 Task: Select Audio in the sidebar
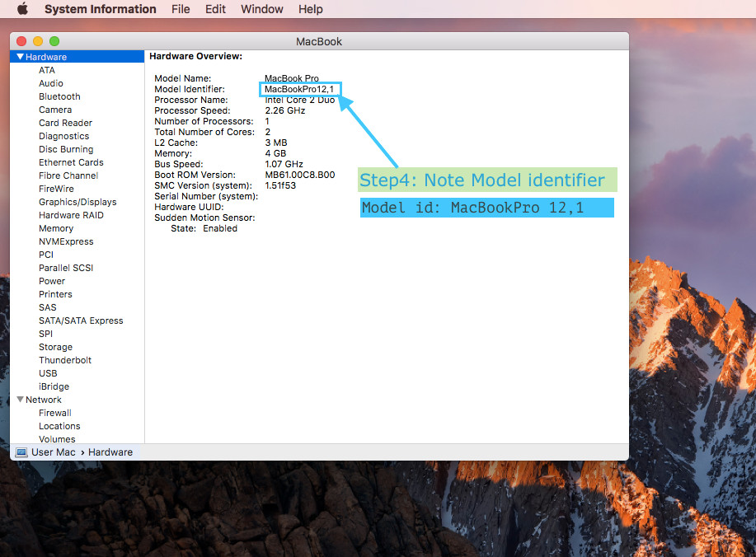(50, 83)
